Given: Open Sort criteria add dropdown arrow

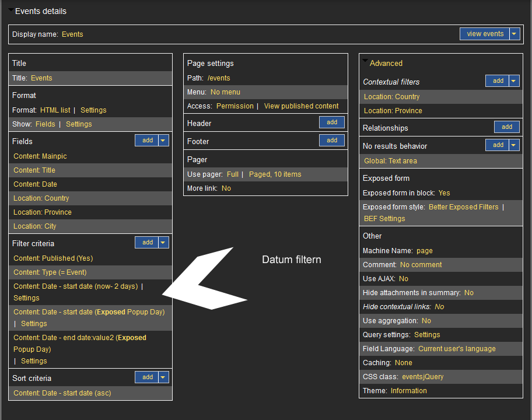Looking at the screenshot, I should click(163, 377).
